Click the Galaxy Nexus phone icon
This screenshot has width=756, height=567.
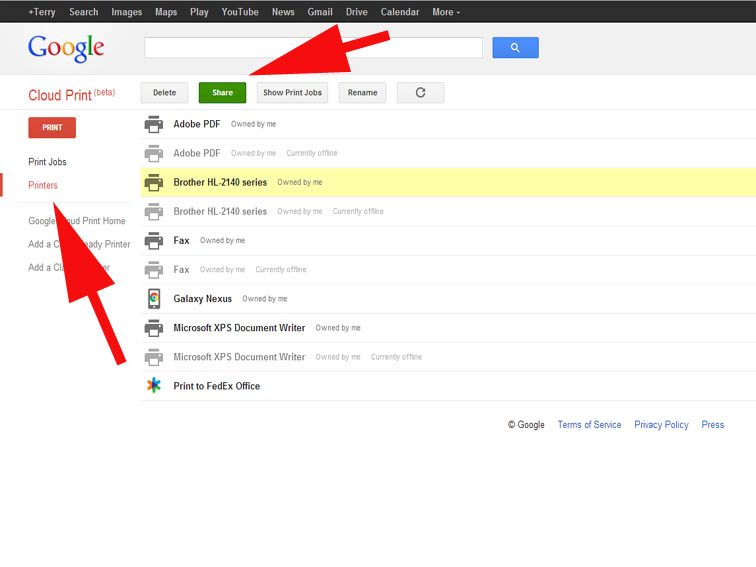[x=154, y=298]
